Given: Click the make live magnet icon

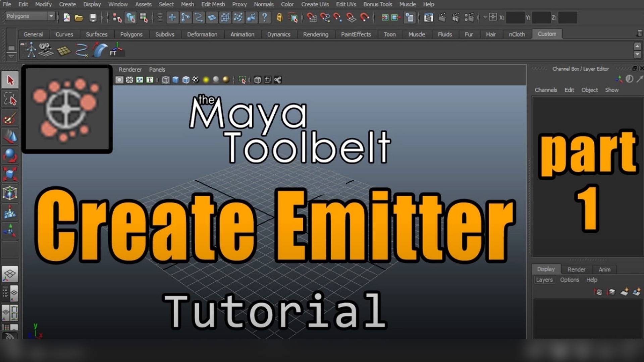Looking at the screenshot, I should (365, 17).
